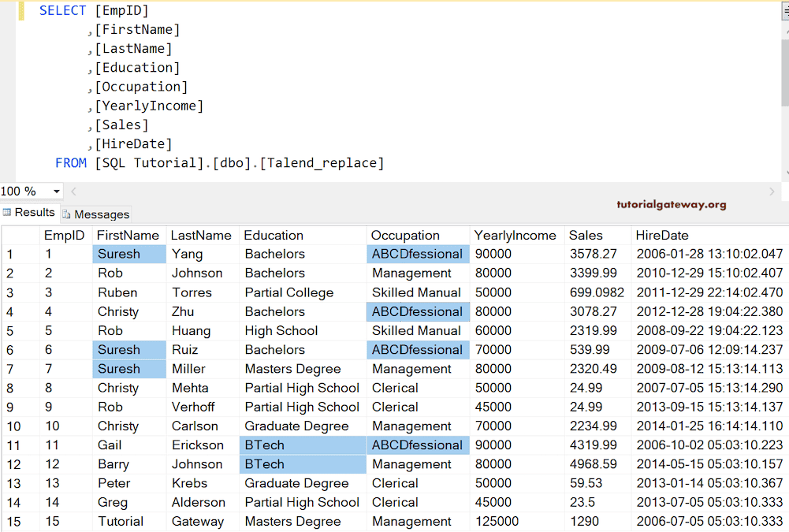
Task: Click Skilled Manual in Torres row
Action: pos(419,292)
